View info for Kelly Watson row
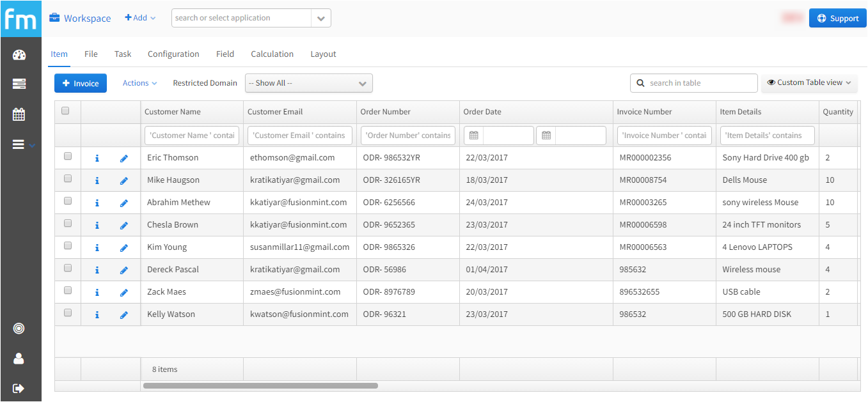Viewport: 868px width, 402px height. [x=97, y=315]
